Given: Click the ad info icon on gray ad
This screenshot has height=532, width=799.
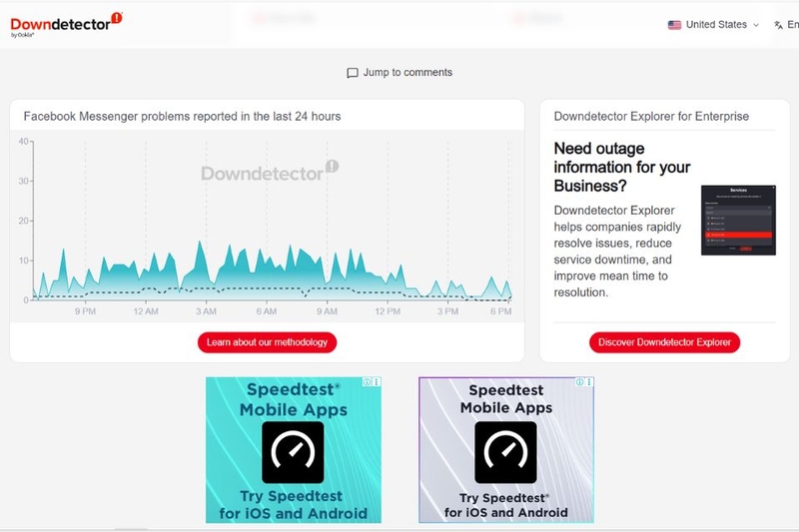Looking at the screenshot, I should pyautogui.click(x=579, y=382).
